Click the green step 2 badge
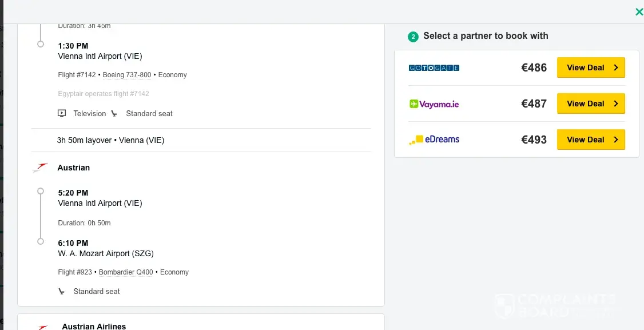Viewport: 644px width, 330px height. click(413, 37)
